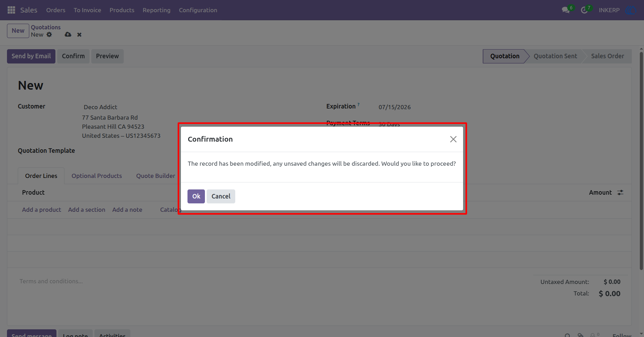Click the Product column header
The width and height of the screenshot is (644, 337).
click(x=33, y=193)
